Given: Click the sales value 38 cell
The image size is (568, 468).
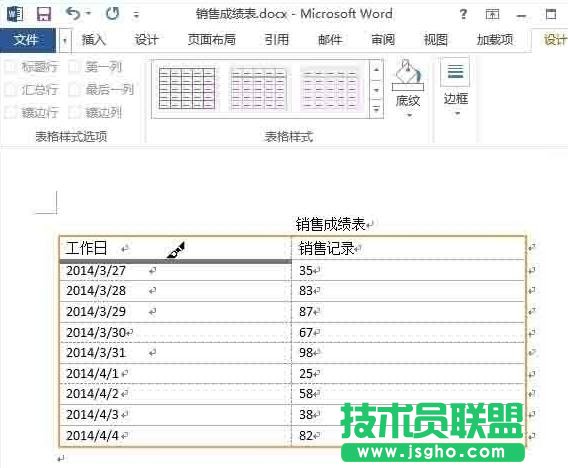Looking at the screenshot, I should click(408, 415).
